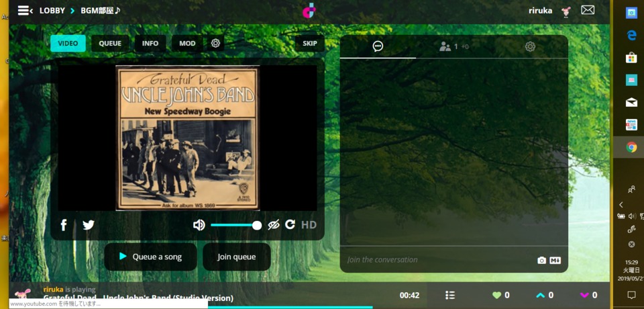This screenshot has width=644, height=309.
Task: Click the Queue a song button
Action: pyautogui.click(x=151, y=257)
